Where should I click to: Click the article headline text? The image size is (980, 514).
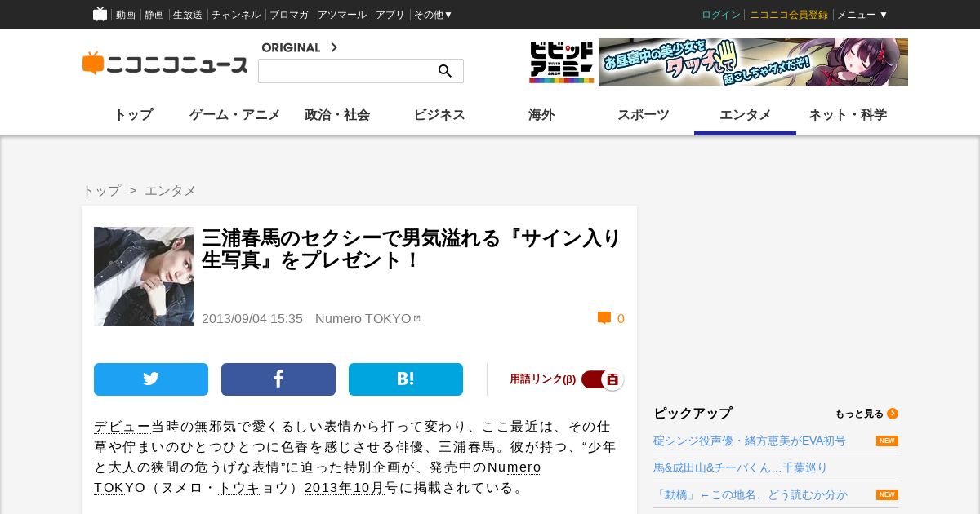[x=412, y=249]
